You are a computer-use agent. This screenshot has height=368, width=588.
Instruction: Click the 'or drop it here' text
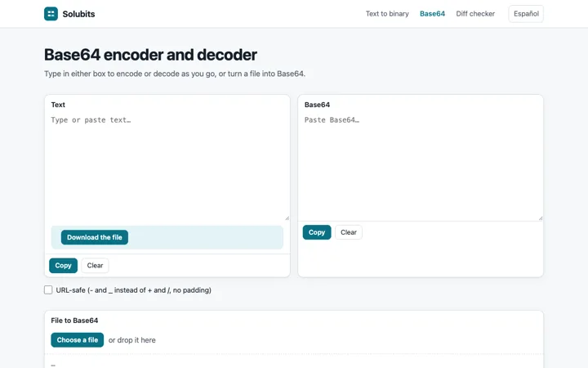[x=132, y=340]
